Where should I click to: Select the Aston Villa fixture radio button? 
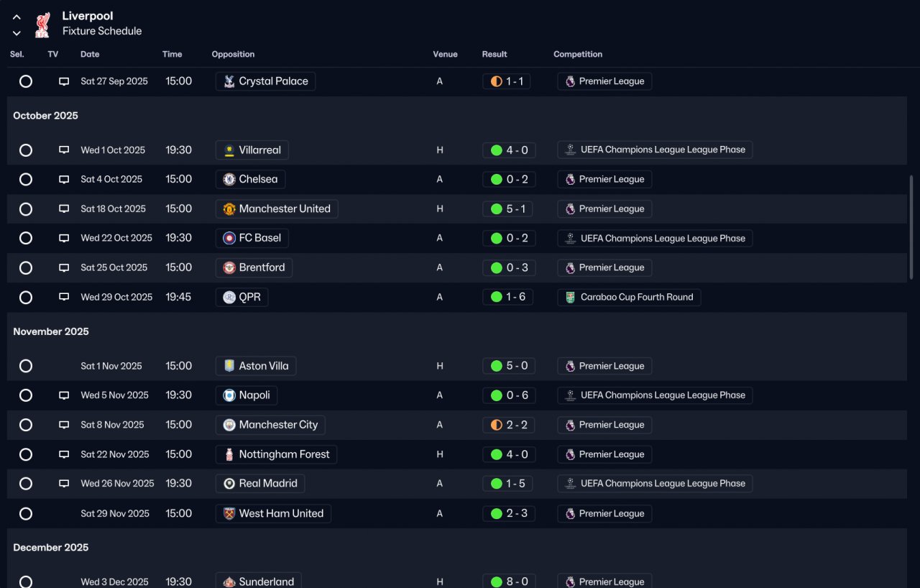click(26, 367)
